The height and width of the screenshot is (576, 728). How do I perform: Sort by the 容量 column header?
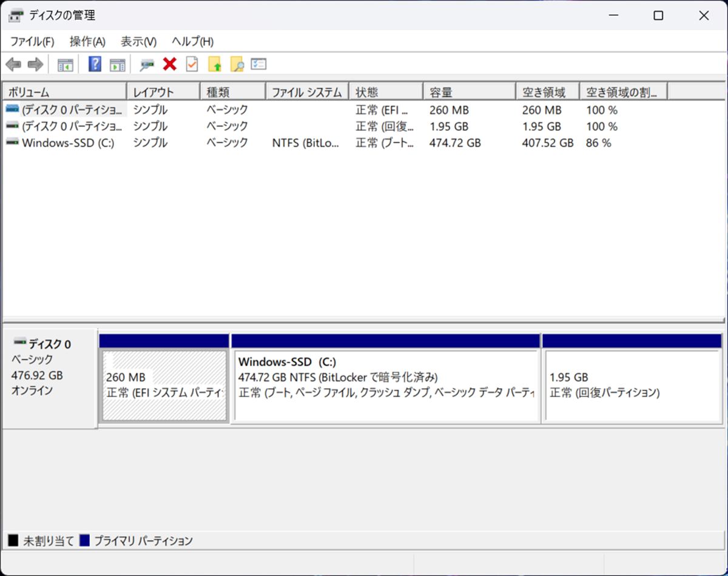(x=468, y=92)
